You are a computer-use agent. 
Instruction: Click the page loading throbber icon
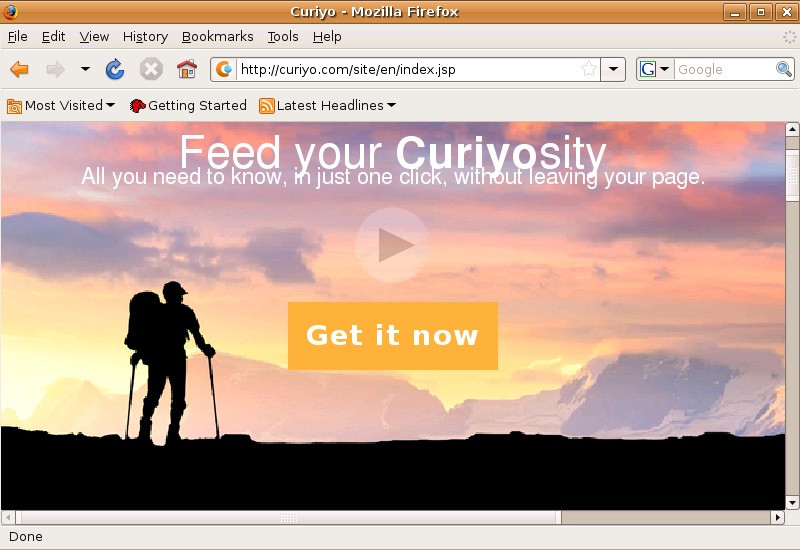click(789, 37)
